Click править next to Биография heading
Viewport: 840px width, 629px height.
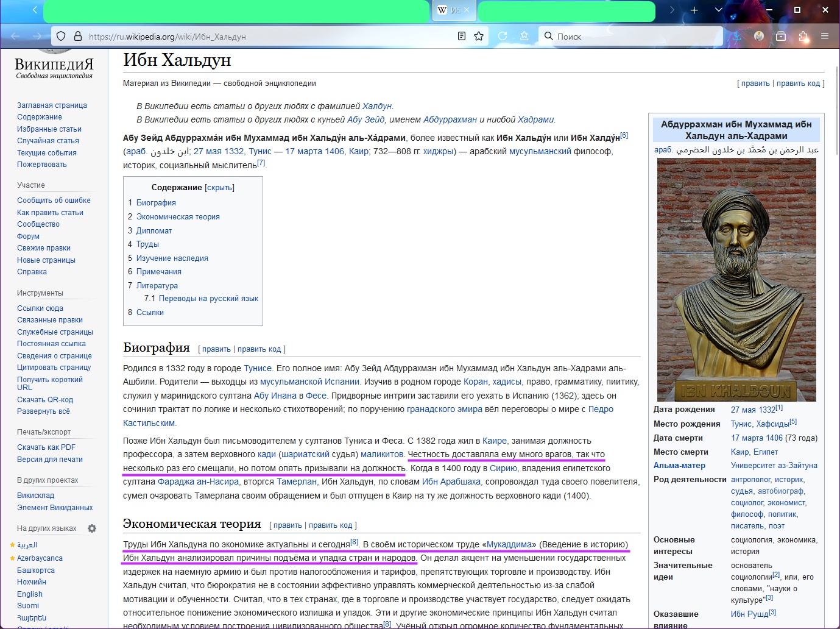(216, 349)
